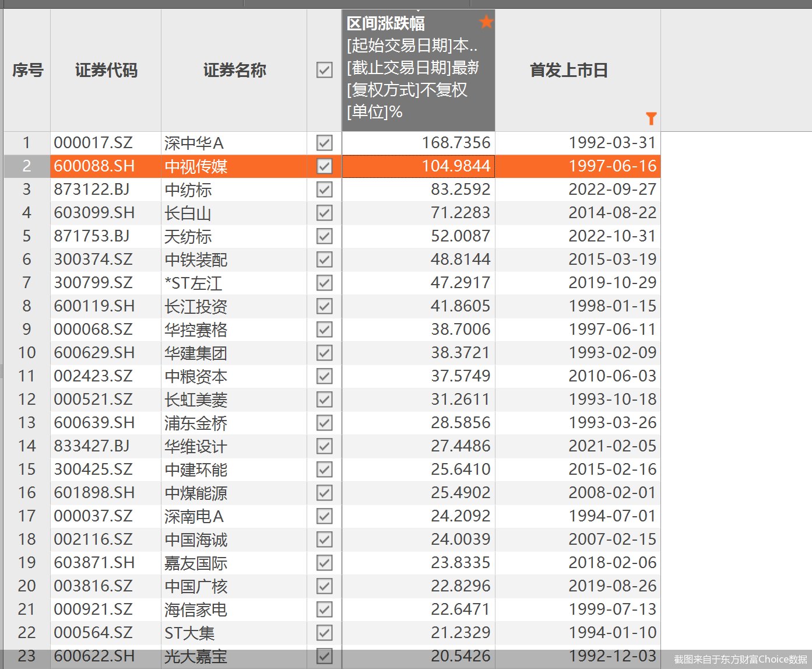The width and height of the screenshot is (812, 669).
Task: Toggle checkbox in 中纺标 row
Action: pyautogui.click(x=325, y=190)
